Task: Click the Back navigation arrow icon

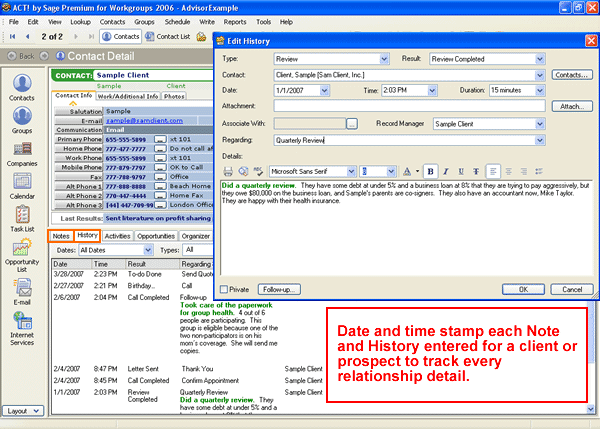Action: [12, 56]
